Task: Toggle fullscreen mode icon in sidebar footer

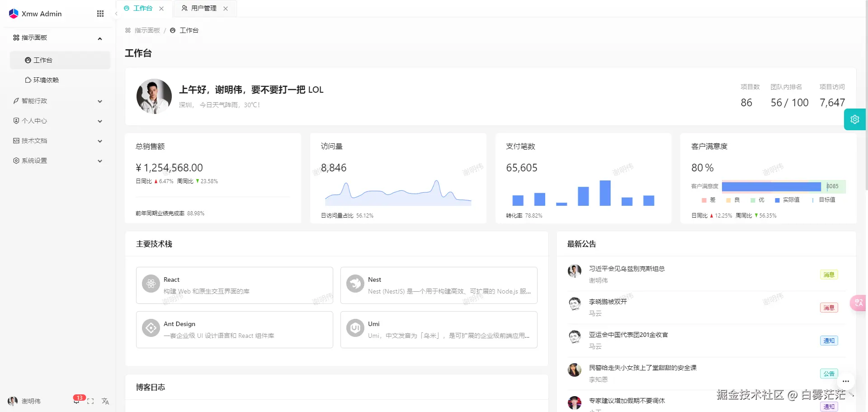Action: (90, 401)
